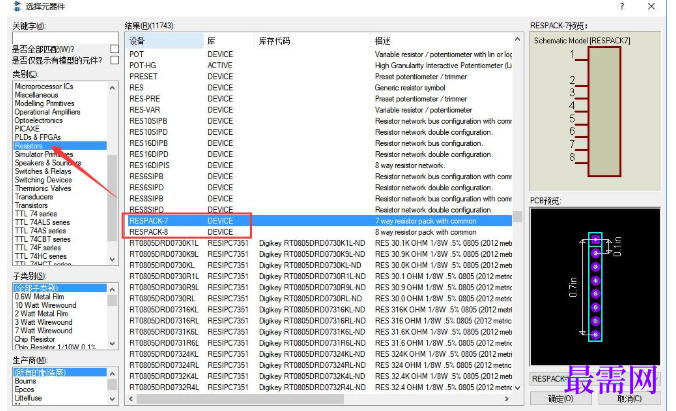The image size is (676, 411).
Task: Select RT0805DRD0730K1L device row
Action: pos(319,243)
